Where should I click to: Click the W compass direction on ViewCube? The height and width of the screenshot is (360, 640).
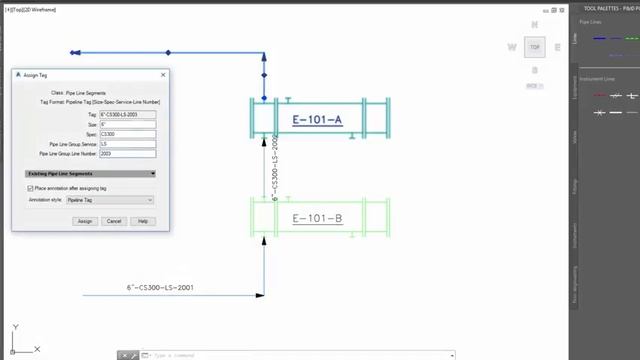(512, 47)
